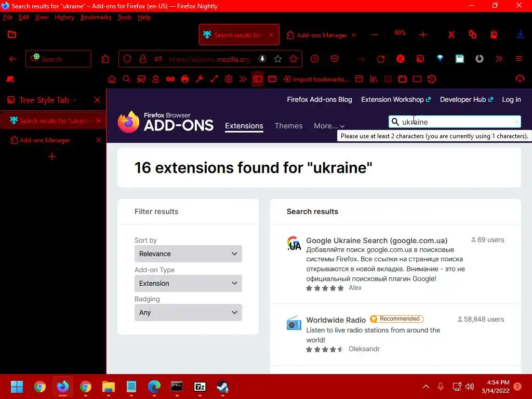Click the Paste clipboard icon
532x399 pixels.
494,34
